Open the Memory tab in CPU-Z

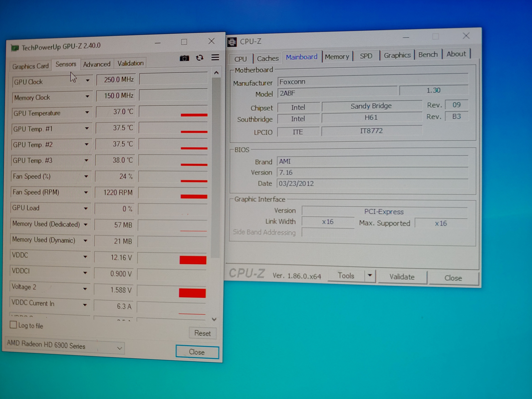(x=337, y=57)
